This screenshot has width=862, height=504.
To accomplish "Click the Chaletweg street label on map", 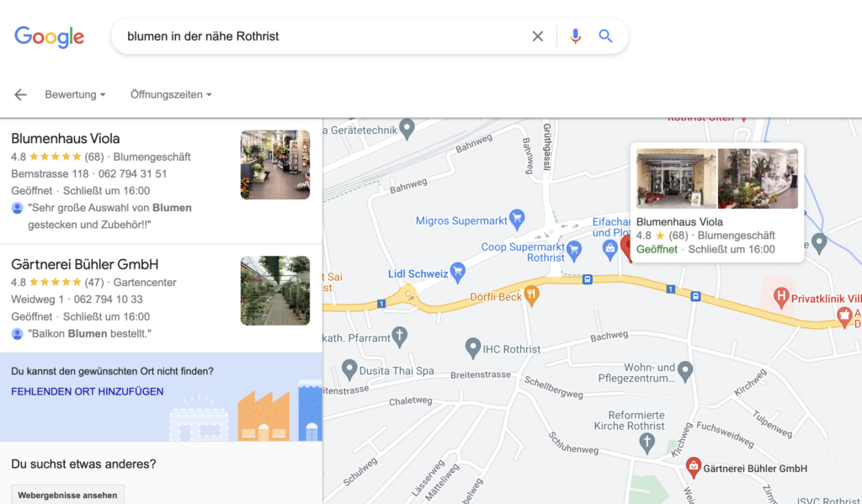I will 411,401.
